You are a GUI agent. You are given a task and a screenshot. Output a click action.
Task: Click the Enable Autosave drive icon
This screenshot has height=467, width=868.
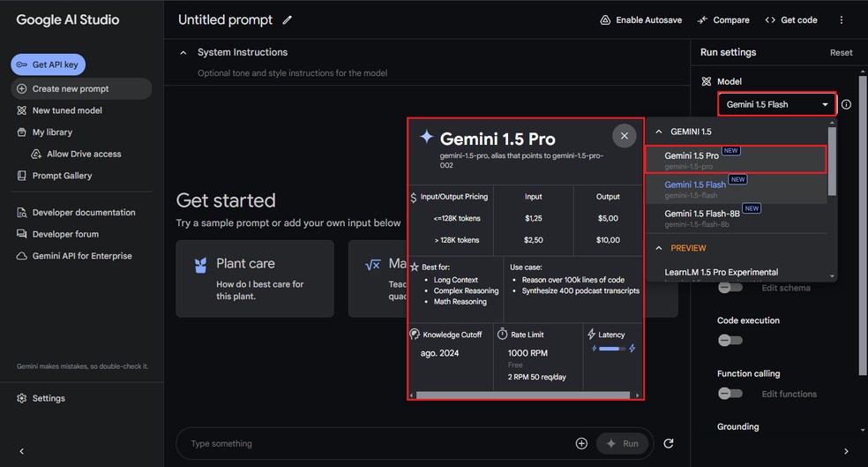pos(605,20)
